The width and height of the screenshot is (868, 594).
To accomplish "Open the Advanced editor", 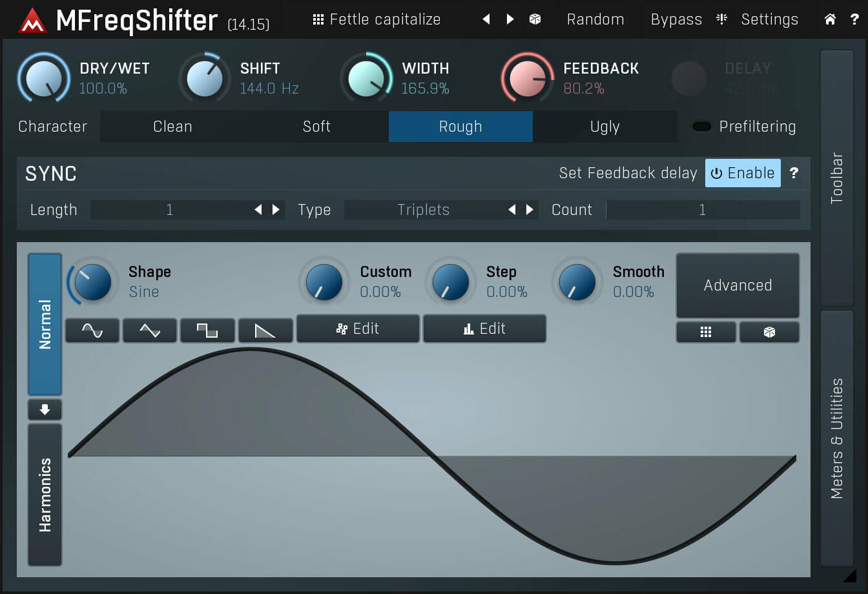I will click(738, 285).
